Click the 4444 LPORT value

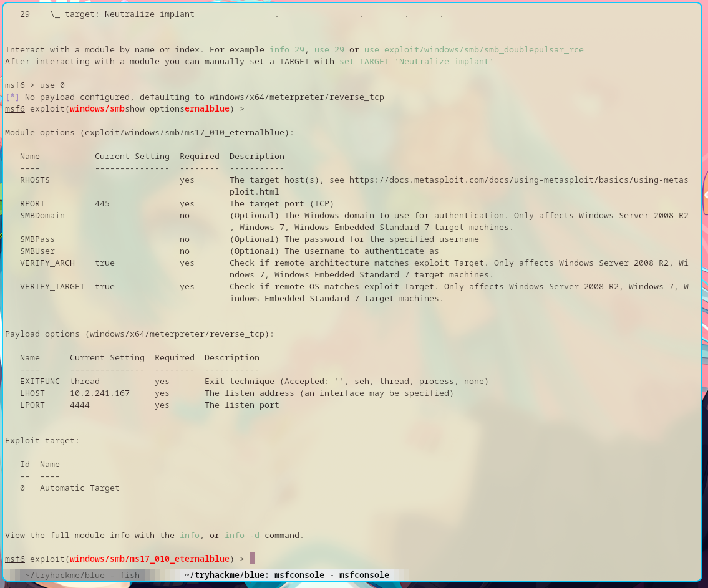click(x=80, y=405)
